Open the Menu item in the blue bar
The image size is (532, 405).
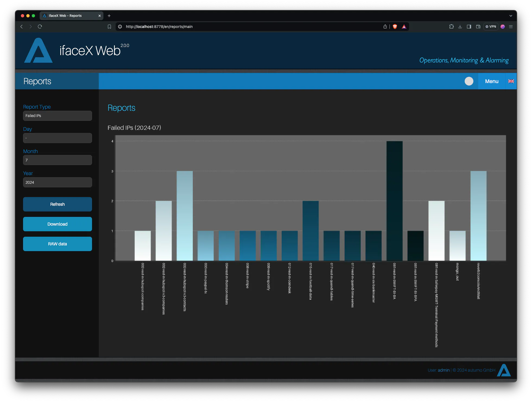click(491, 81)
